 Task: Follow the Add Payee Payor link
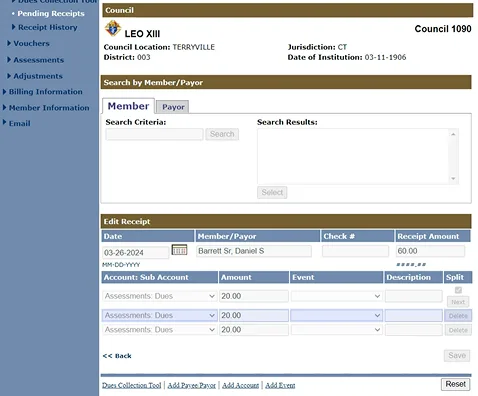[x=192, y=385]
